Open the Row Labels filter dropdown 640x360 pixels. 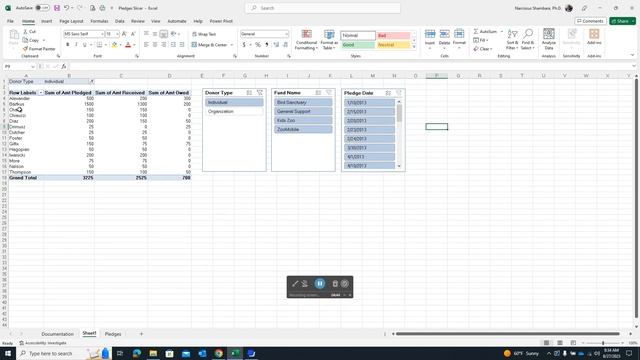pyautogui.click(x=40, y=93)
